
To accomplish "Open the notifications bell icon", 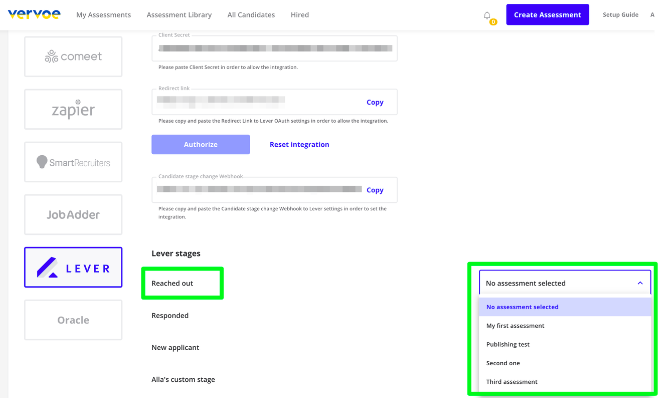I will point(487,16).
